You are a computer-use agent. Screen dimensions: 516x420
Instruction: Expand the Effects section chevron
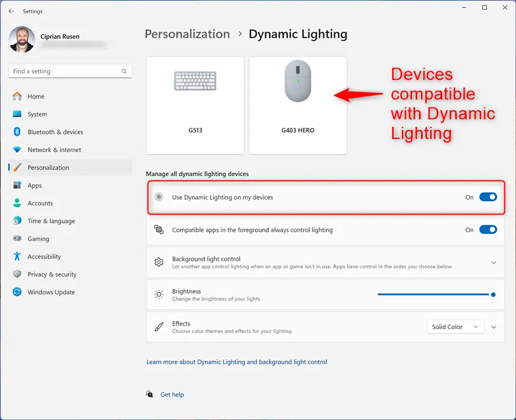493,327
